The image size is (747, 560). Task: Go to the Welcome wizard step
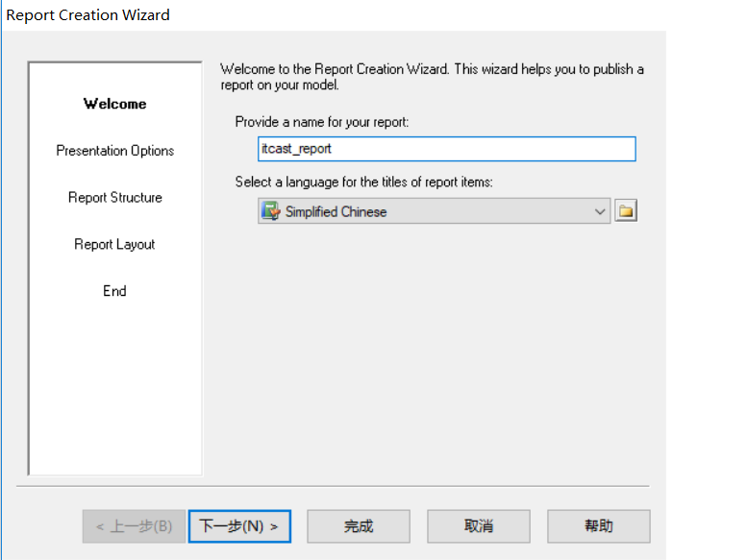114,104
